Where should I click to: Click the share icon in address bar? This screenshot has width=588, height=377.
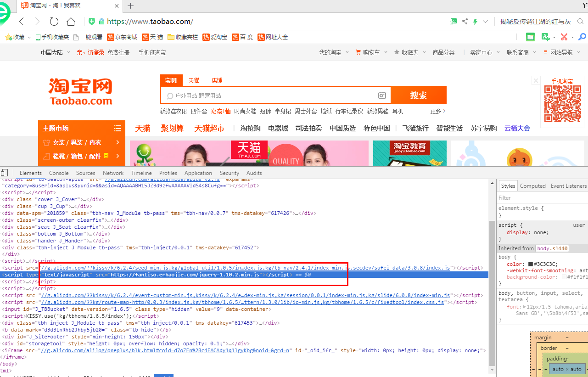[465, 21]
